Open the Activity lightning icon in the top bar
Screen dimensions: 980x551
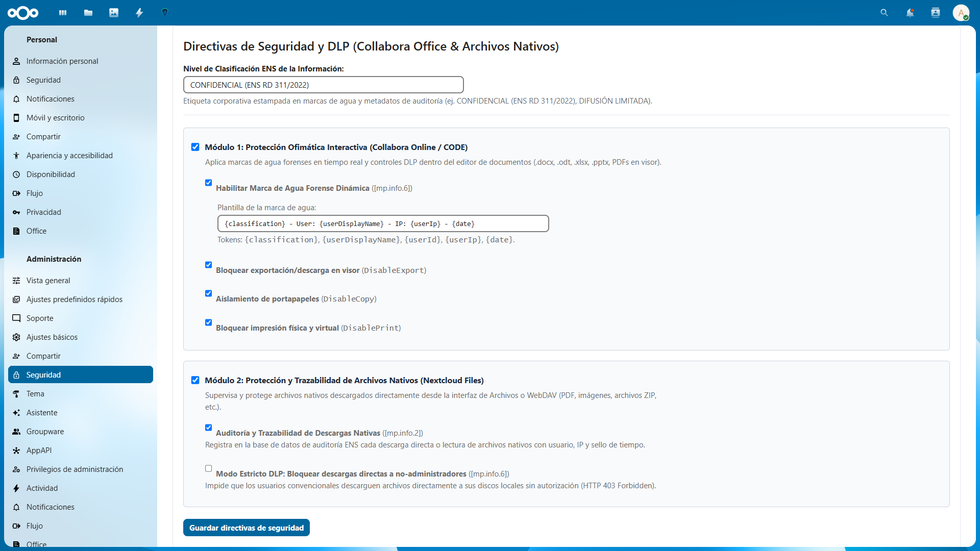point(139,13)
